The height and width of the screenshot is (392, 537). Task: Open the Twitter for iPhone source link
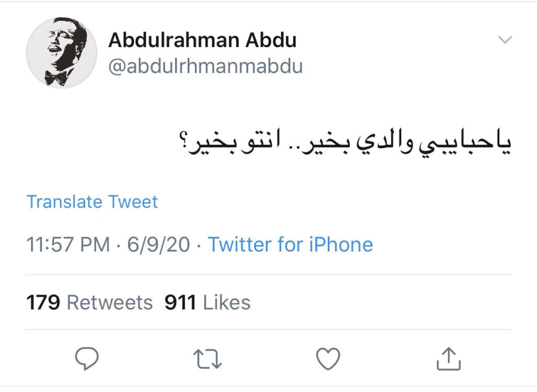291,245
